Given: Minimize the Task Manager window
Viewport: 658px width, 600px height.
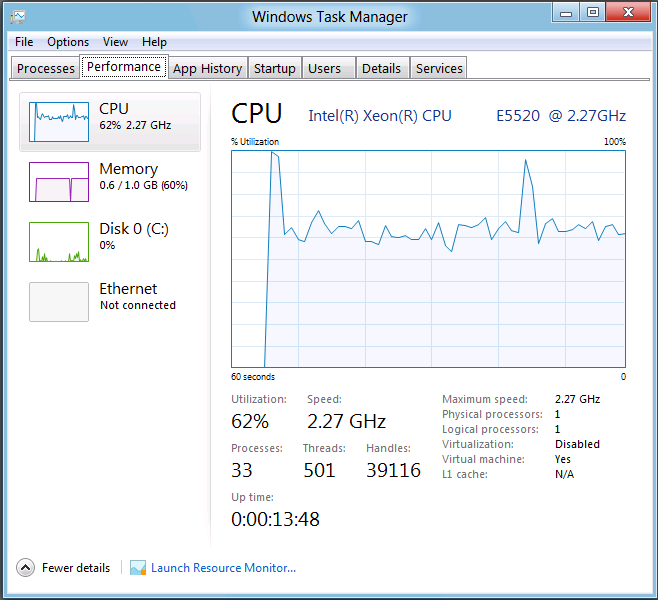Looking at the screenshot, I should [566, 13].
